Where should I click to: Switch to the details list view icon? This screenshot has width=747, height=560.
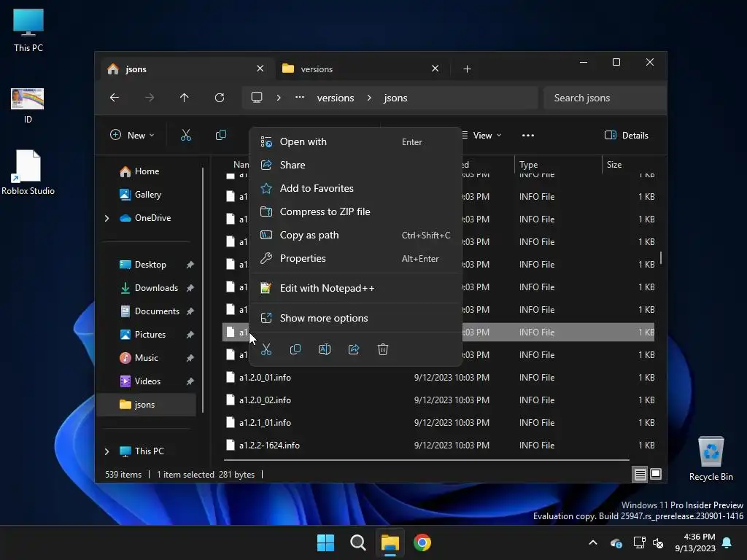[640, 474]
